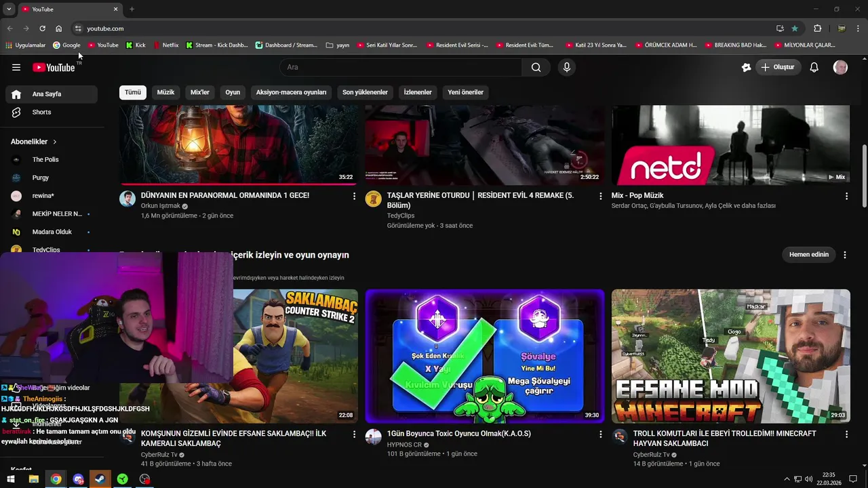Select the Oyun filter chip
The height and width of the screenshot is (488, 868).
point(233,92)
